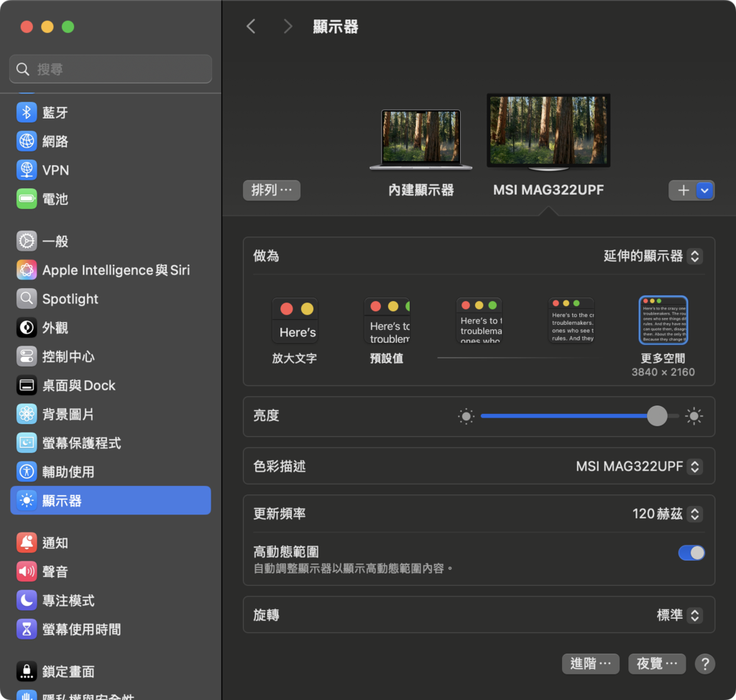Image resolution: width=736 pixels, height=700 pixels.
Task: Expand the blue arrow next to plus button
Action: point(704,190)
